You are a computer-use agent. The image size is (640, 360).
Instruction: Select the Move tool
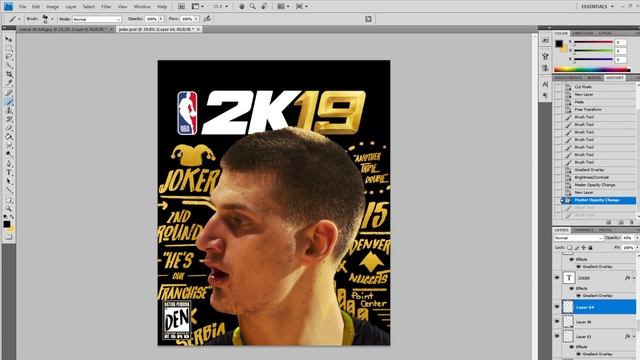click(9, 39)
